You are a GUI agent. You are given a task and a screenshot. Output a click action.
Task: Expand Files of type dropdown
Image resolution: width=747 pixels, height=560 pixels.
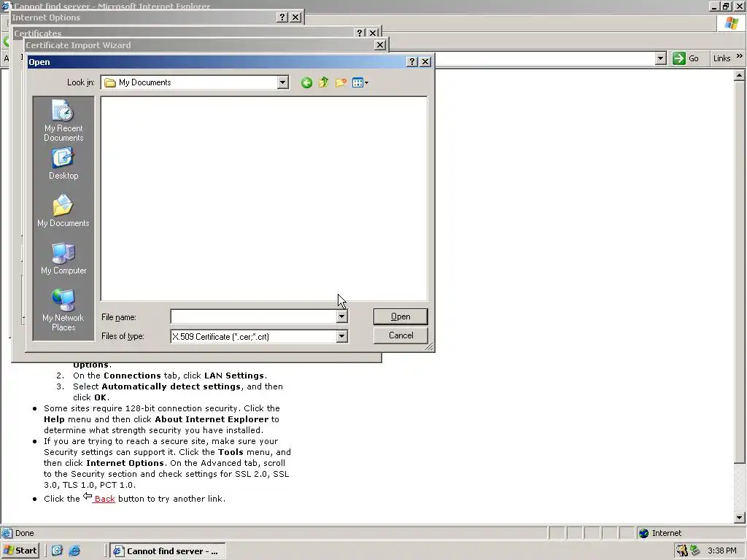point(341,336)
